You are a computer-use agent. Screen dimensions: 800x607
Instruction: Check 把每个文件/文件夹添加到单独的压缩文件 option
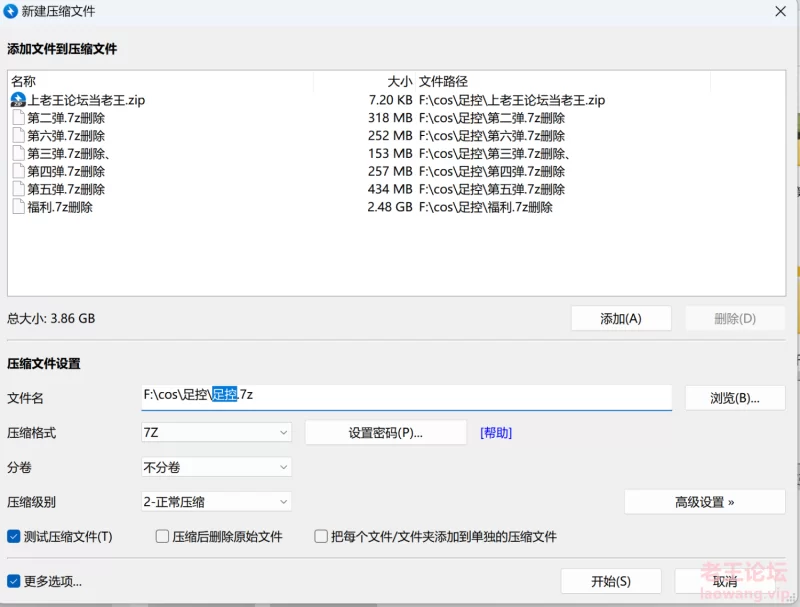tap(321, 537)
